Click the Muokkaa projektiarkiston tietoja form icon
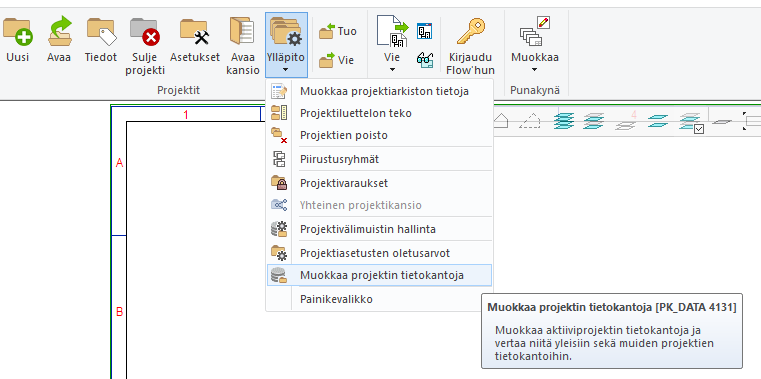Image resolution: width=761 pixels, height=379 pixels. [279, 91]
